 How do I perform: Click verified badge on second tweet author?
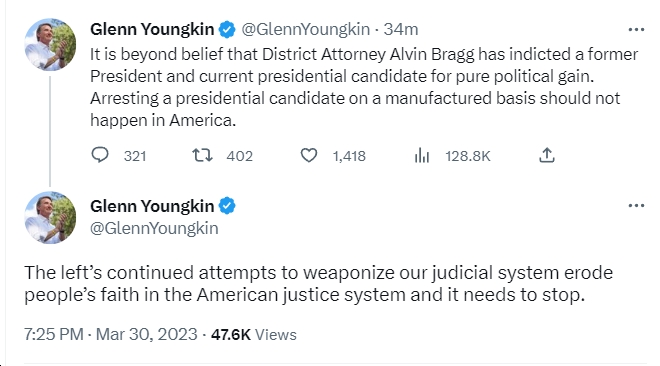(227, 206)
